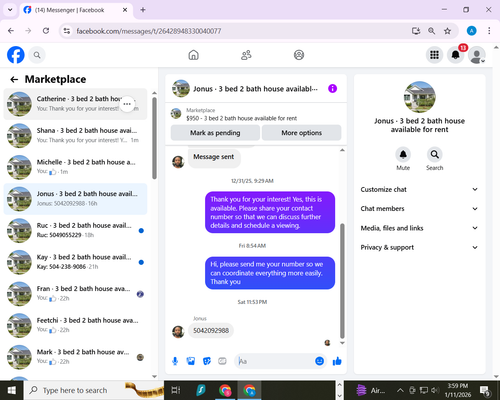Click Mark as pending button

point(215,133)
